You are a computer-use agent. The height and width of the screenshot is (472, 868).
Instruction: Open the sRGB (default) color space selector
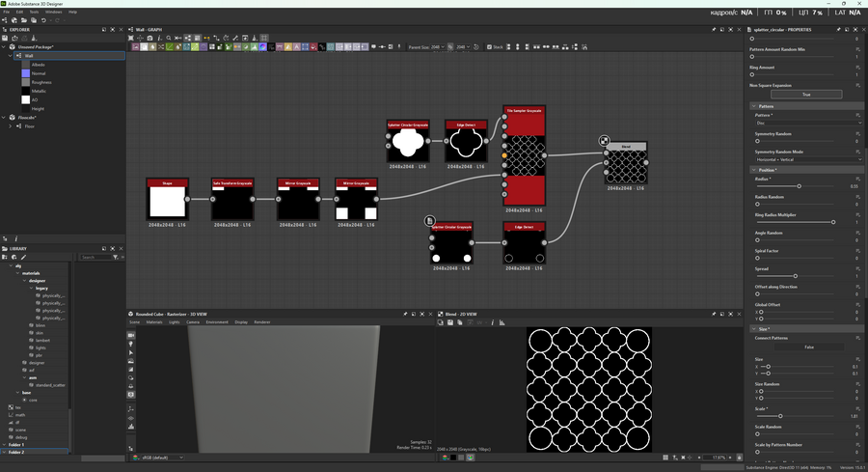pyautogui.click(x=161, y=458)
